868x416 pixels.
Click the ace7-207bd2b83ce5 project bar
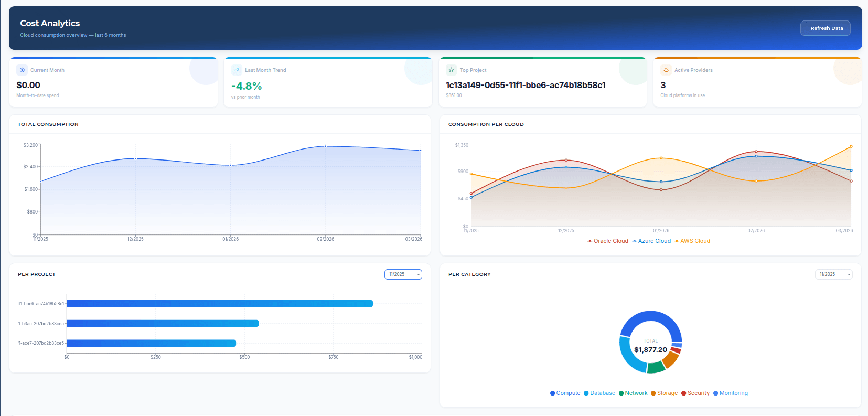pyautogui.click(x=152, y=343)
